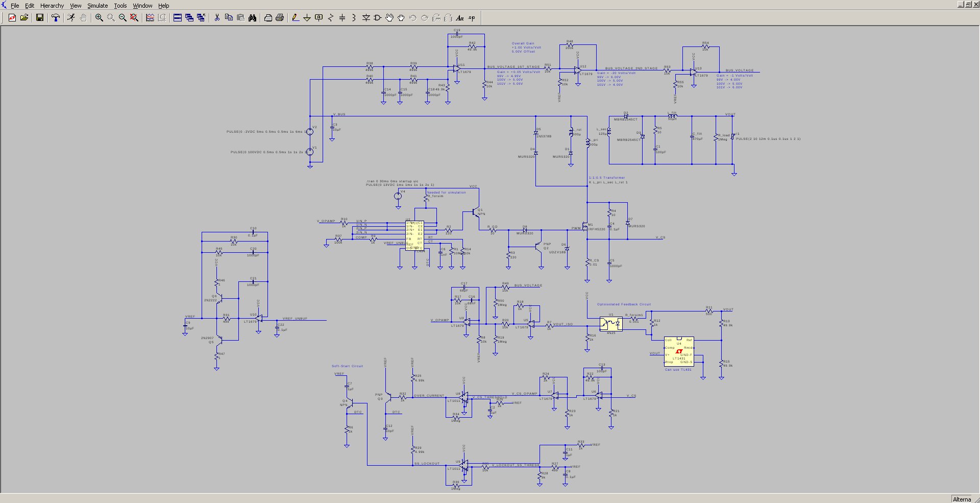Open the Window menu
Viewport: 980px width, 503px height.
(x=142, y=6)
